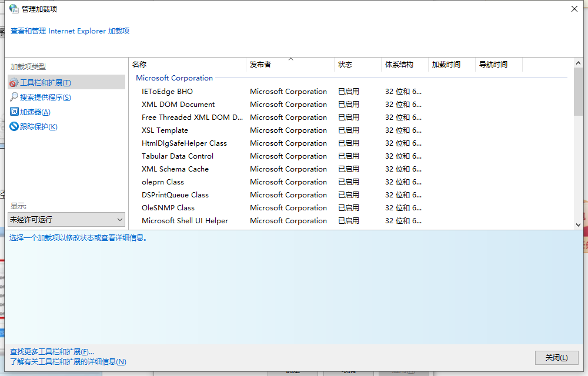Select the 搜索提供程序 magnifier icon
Image resolution: width=588 pixels, height=376 pixels.
[x=14, y=98]
